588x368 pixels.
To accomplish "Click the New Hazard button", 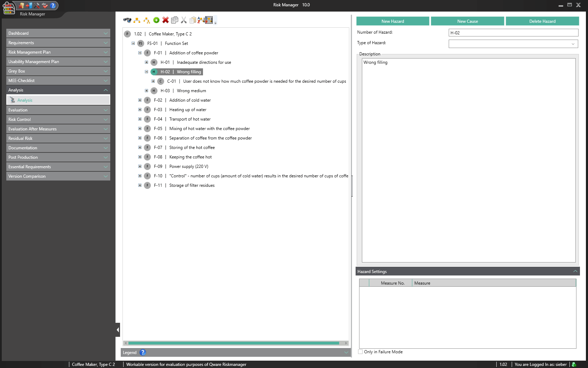I will click(x=392, y=21).
